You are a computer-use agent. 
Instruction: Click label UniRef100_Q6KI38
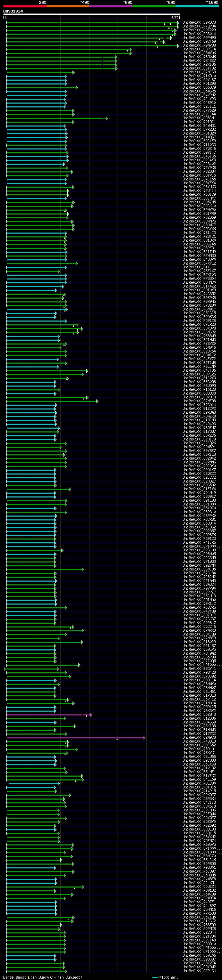(199, 726)
